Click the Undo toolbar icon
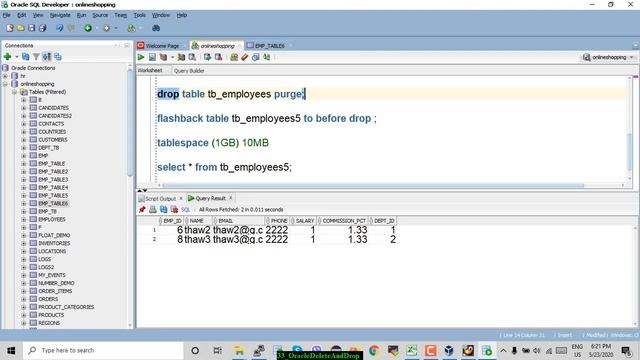This screenshot has height=360, width=640. coord(60,28)
